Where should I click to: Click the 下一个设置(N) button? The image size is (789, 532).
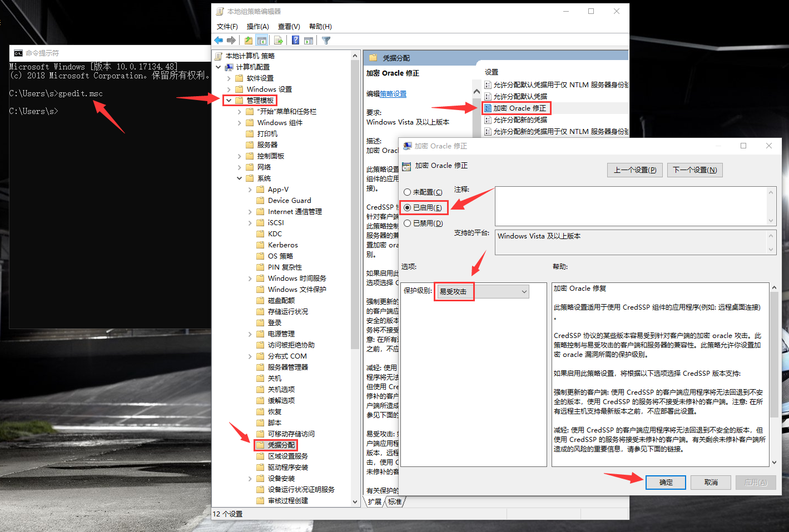694,170
